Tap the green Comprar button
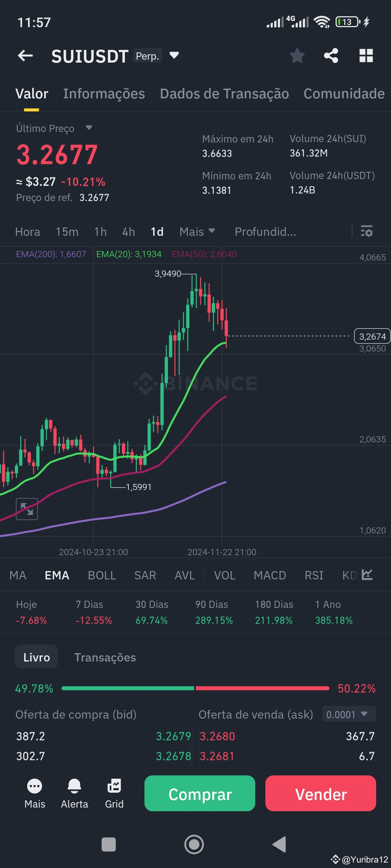This screenshot has width=391, height=868. [x=200, y=793]
